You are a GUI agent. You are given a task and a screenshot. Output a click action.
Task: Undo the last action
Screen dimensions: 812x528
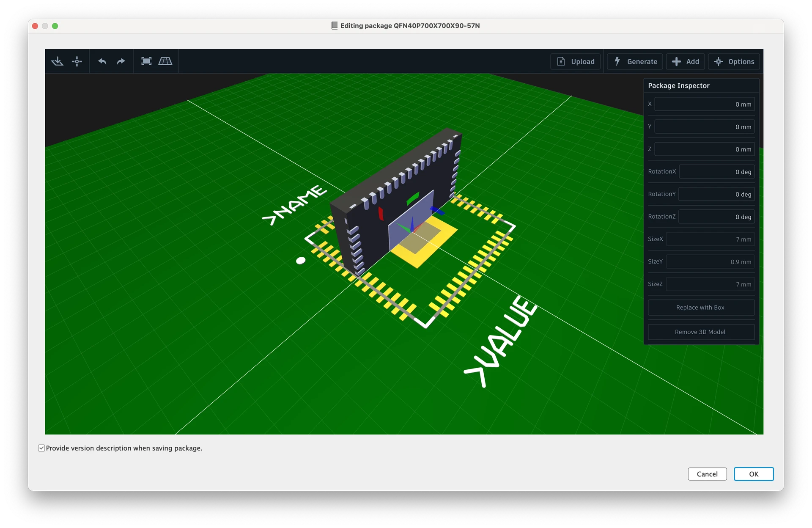tap(102, 61)
